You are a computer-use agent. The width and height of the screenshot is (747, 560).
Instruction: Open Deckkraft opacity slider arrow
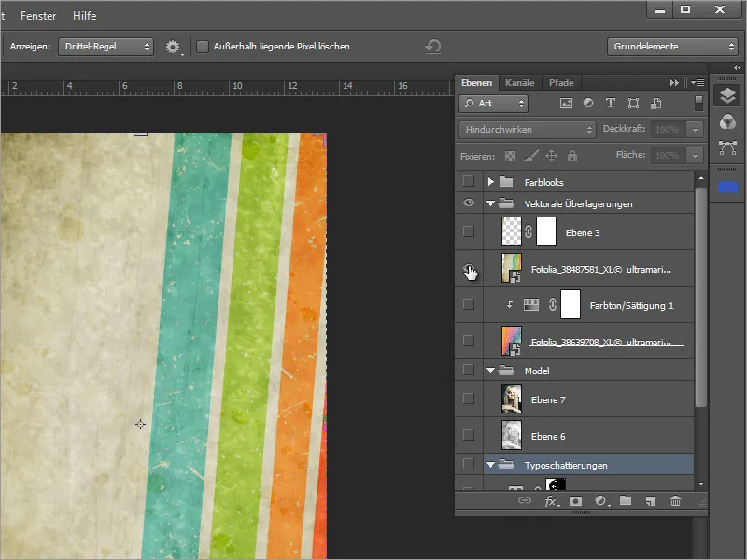pyautogui.click(x=695, y=130)
